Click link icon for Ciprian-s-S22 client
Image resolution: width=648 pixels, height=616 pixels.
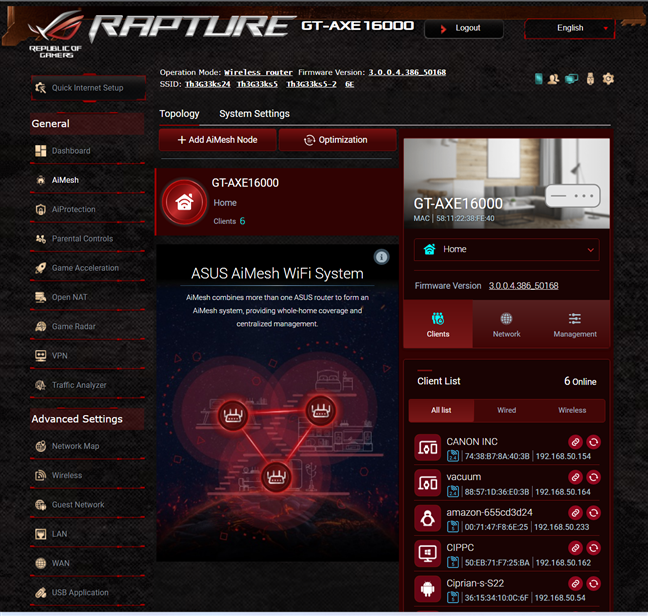(575, 584)
